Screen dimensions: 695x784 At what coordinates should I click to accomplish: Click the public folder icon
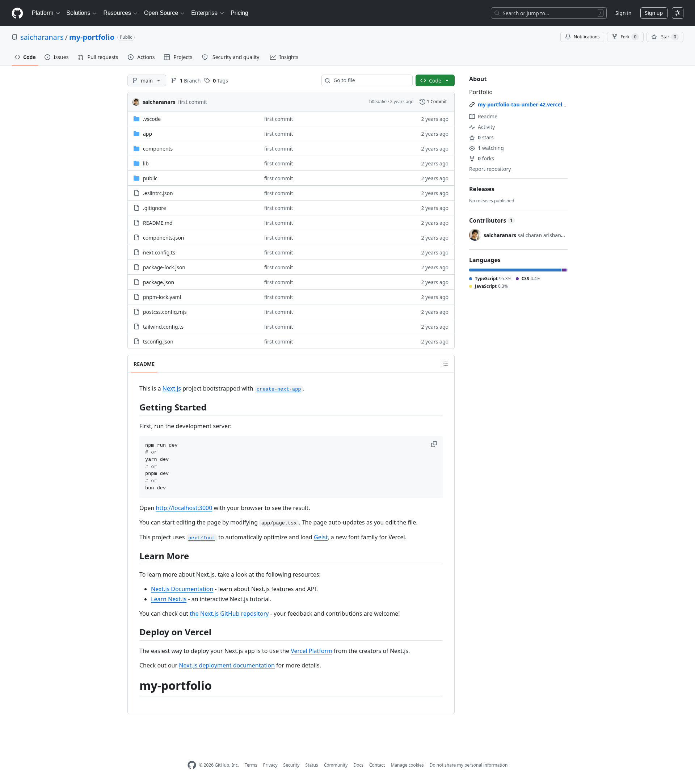pos(136,178)
